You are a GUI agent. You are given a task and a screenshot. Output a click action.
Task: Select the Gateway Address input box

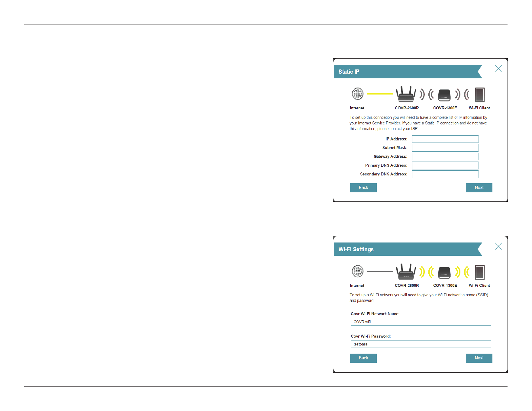pos(445,156)
